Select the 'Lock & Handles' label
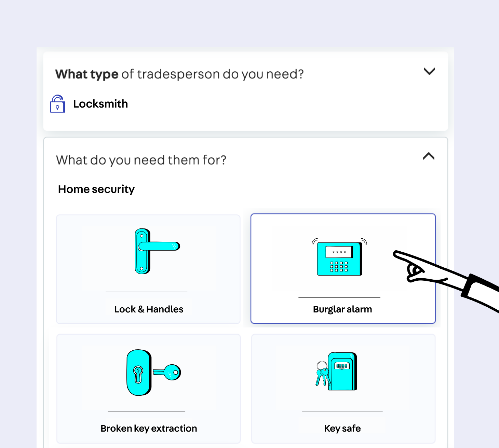Viewport: 499px width, 448px height. tap(149, 309)
